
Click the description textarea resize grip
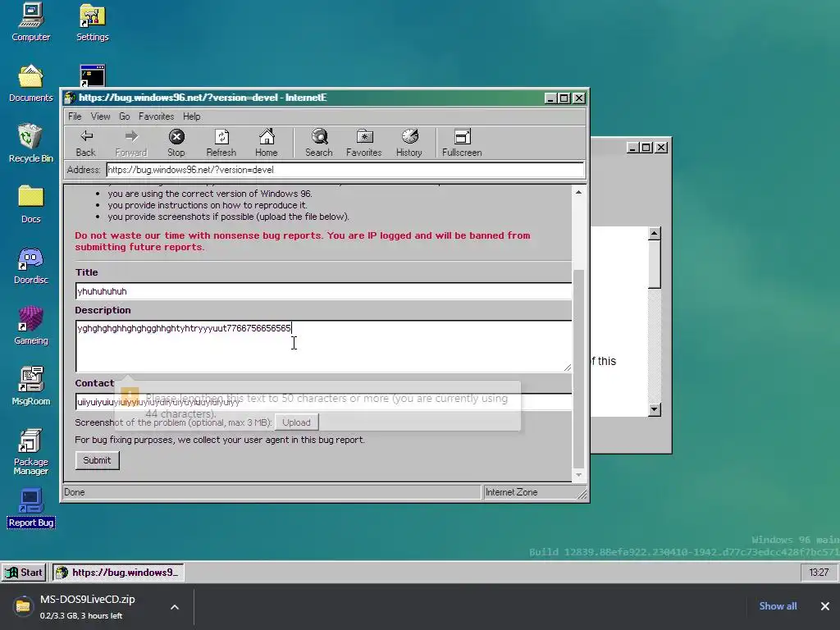(x=568, y=367)
